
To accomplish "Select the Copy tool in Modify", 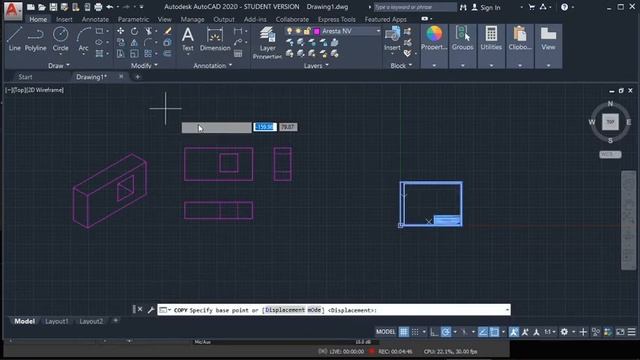I will (120, 42).
